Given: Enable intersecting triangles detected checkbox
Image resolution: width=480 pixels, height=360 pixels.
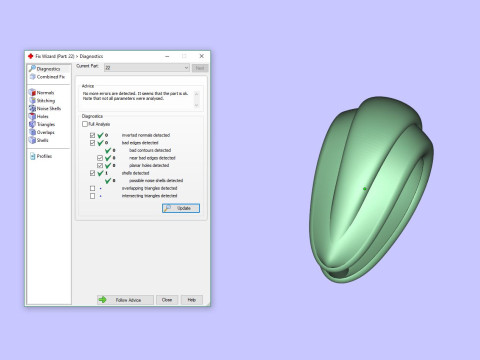Looking at the screenshot, I should click(92, 196).
